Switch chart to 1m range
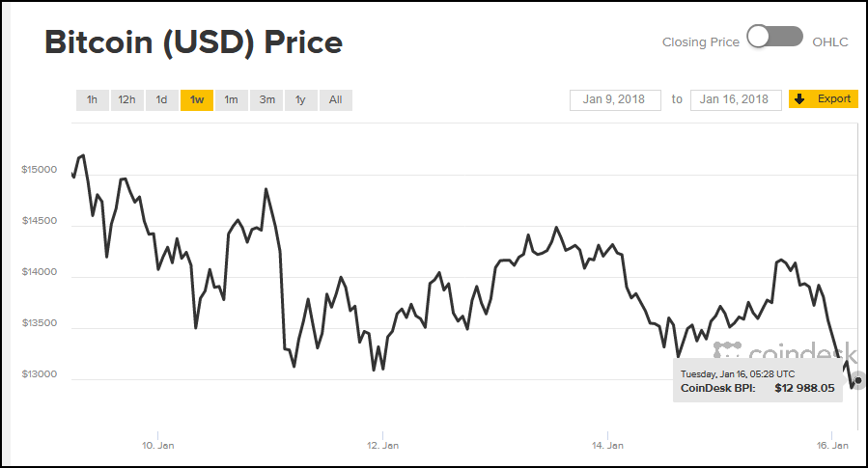 point(231,100)
